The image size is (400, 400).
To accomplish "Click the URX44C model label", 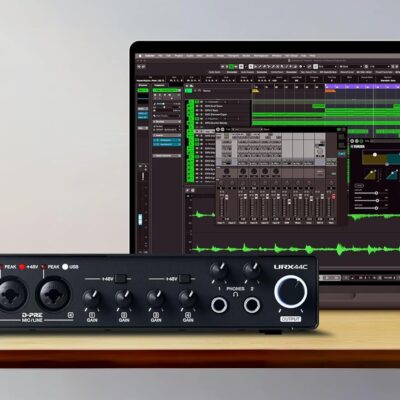I will (x=291, y=267).
